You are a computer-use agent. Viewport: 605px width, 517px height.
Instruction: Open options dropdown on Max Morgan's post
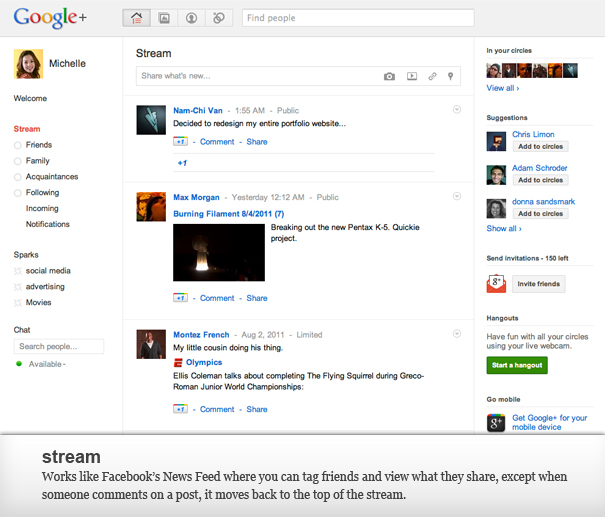point(456,196)
